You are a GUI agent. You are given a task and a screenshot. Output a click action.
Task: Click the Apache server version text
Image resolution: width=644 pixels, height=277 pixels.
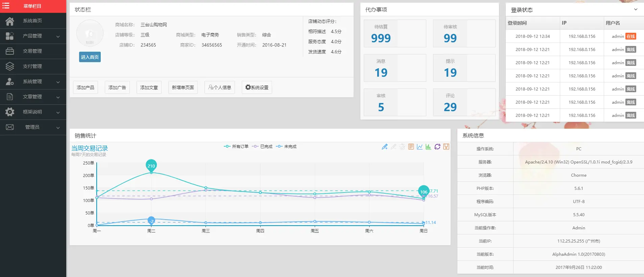(x=579, y=162)
